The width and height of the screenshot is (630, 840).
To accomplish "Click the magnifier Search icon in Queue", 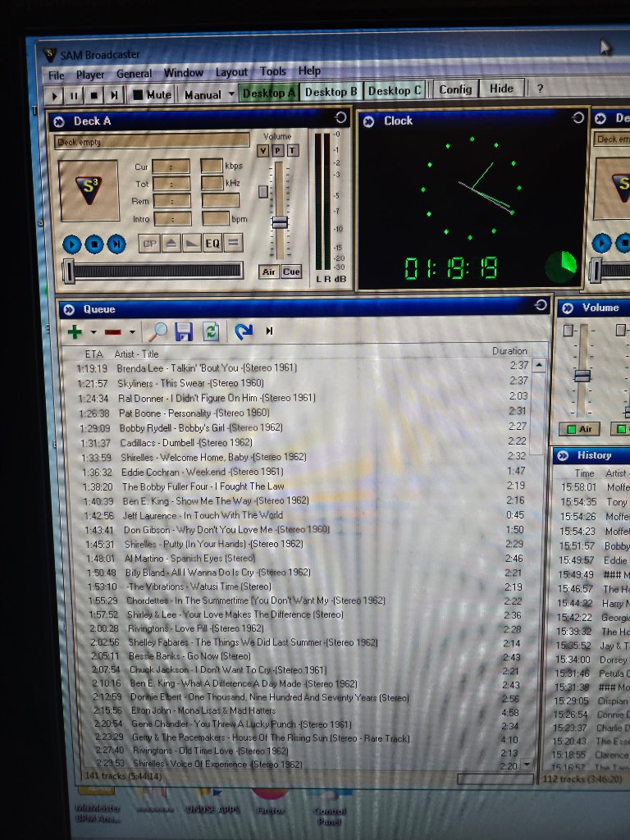I will 157,331.
